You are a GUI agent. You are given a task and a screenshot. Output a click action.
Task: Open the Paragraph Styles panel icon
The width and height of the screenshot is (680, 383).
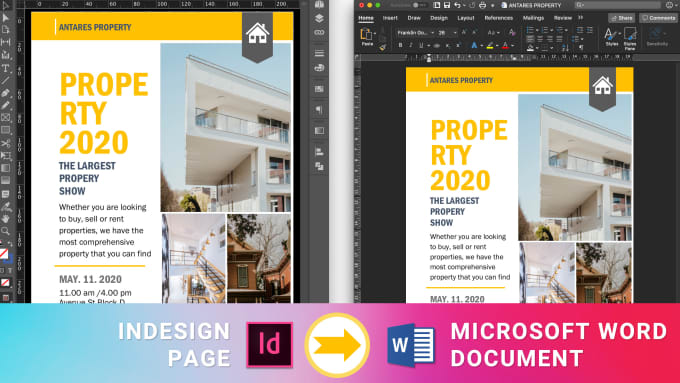pyautogui.click(x=320, y=109)
